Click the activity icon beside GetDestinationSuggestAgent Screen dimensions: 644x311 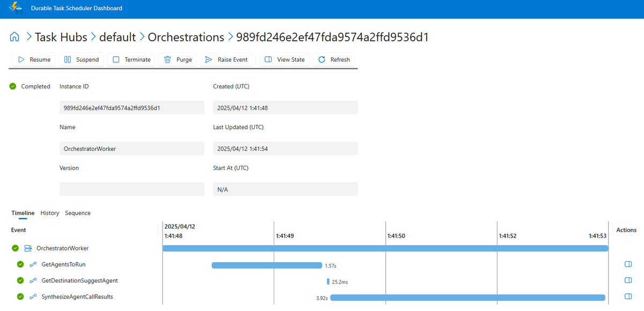33,280
